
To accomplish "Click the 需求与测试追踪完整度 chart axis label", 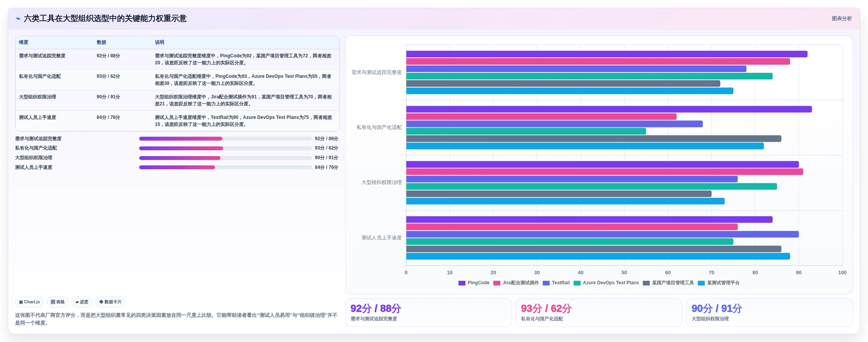I will coord(377,72).
